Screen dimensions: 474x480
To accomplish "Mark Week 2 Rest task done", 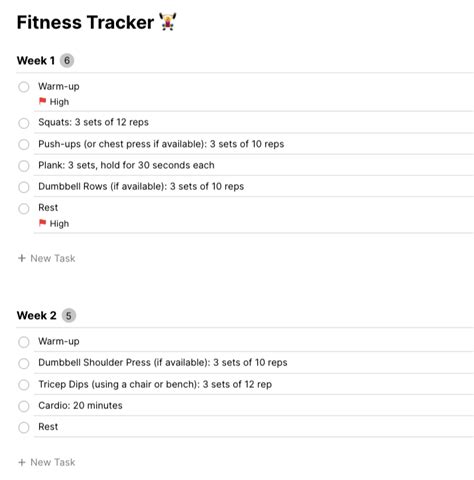I will click(x=24, y=427).
